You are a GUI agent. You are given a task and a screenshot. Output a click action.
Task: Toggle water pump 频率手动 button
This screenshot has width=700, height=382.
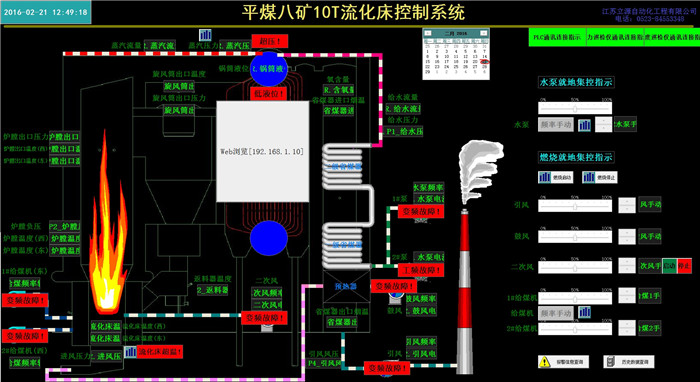point(556,125)
